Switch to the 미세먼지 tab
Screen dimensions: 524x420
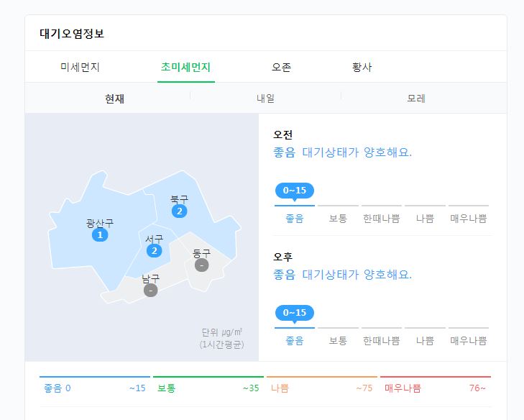[80, 68]
